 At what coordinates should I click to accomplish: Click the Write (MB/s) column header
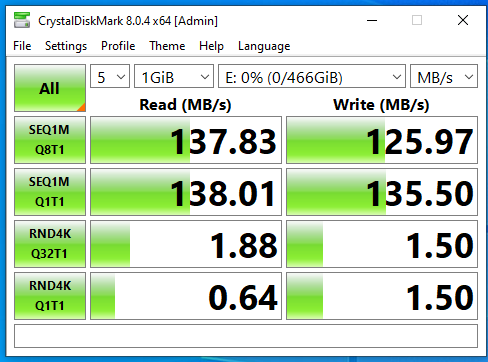pos(381,105)
